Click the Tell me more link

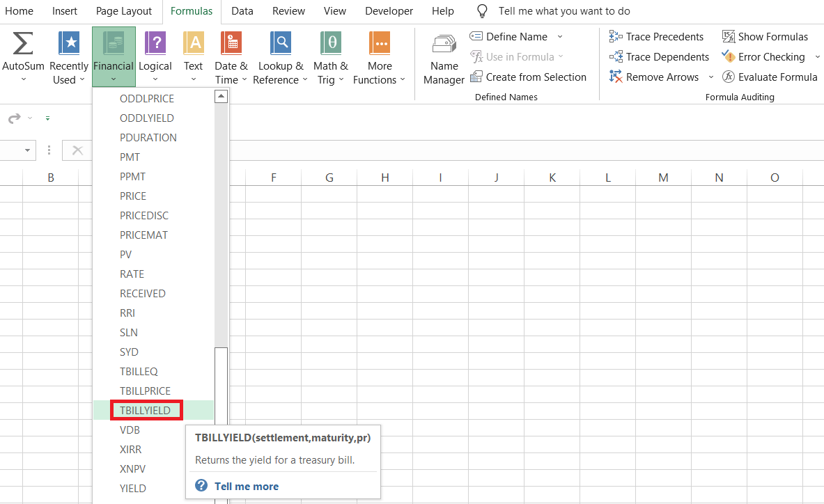click(x=246, y=487)
